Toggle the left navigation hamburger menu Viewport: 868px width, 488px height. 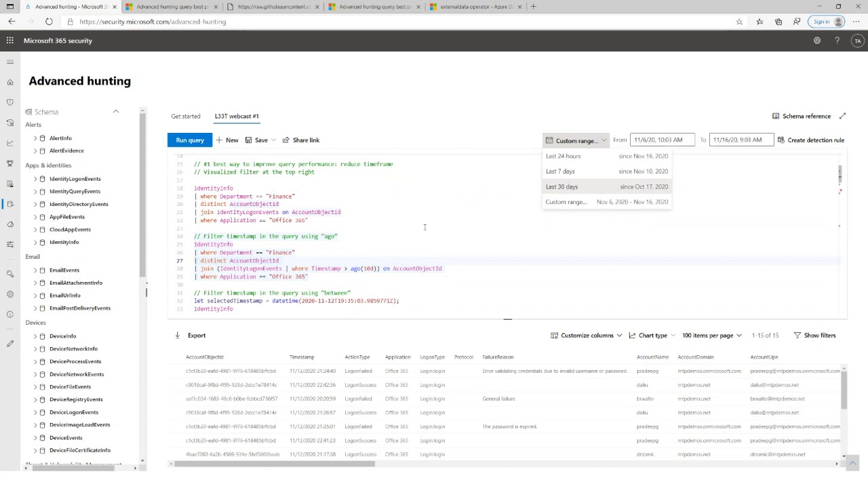(10, 62)
